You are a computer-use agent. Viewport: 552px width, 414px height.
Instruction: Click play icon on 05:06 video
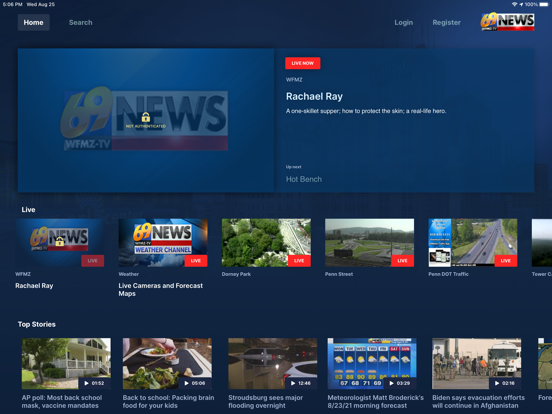click(x=187, y=383)
